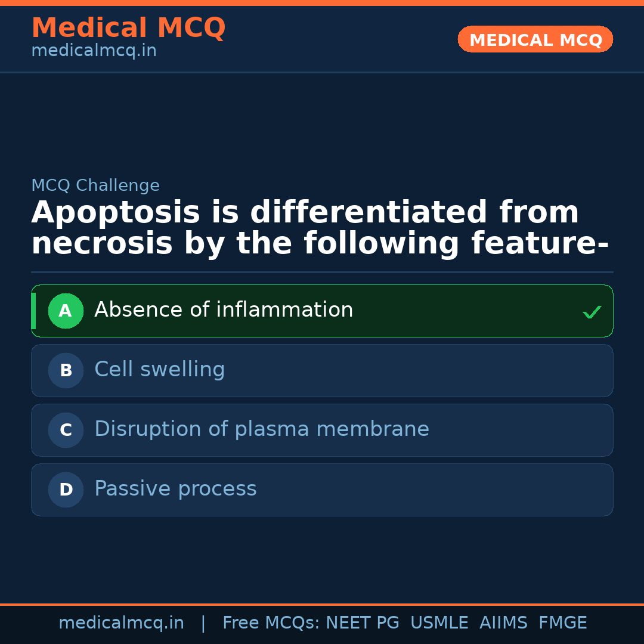Click the green letter A circle
Viewport: 644px width, 644px height.
66,311
